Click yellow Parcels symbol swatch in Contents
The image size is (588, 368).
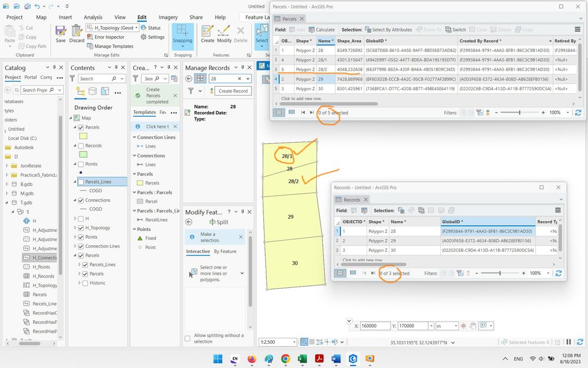[x=83, y=136]
